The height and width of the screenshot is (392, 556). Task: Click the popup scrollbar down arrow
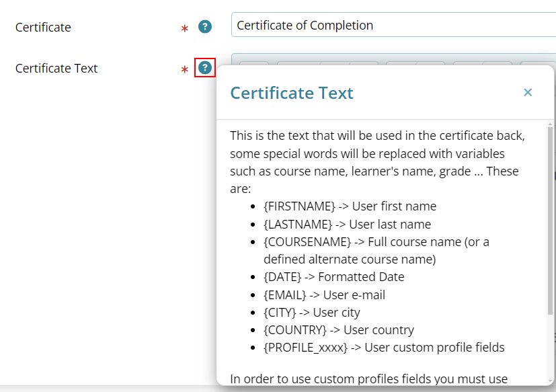pyautogui.click(x=550, y=381)
